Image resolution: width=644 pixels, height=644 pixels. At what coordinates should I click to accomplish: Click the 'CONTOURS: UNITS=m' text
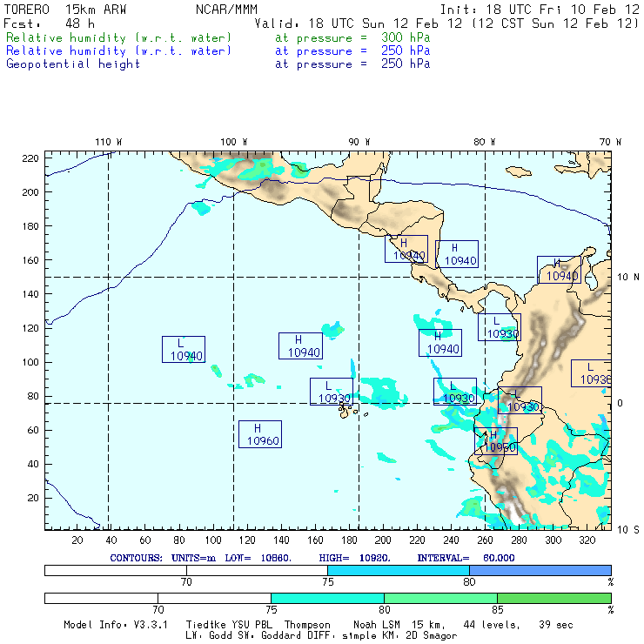click(x=163, y=558)
